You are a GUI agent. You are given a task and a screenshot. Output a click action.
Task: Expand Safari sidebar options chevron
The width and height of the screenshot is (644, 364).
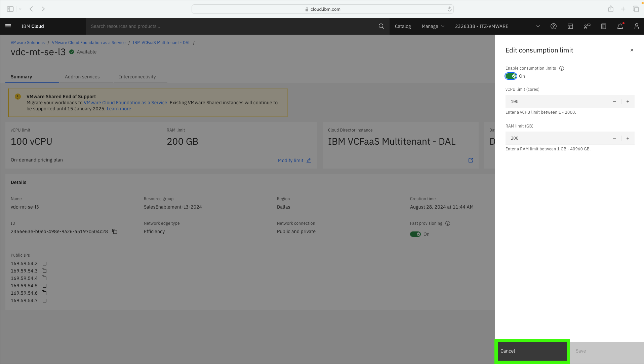click(20, 9)
